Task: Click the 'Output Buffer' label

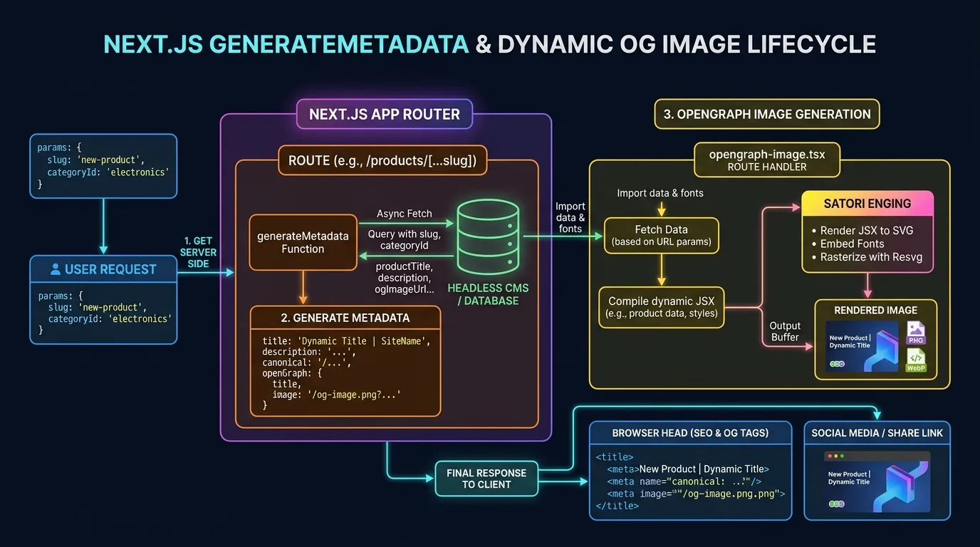Action: pos(785,331)
